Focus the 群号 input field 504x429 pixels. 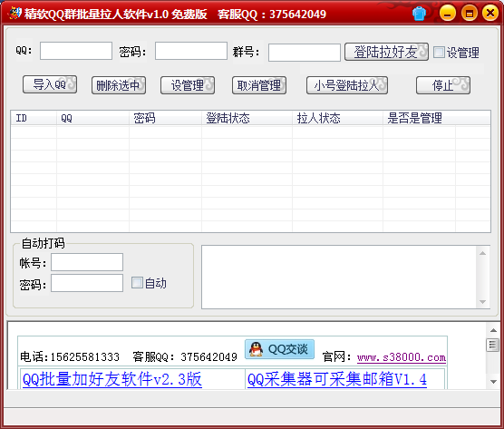[305, 53]
